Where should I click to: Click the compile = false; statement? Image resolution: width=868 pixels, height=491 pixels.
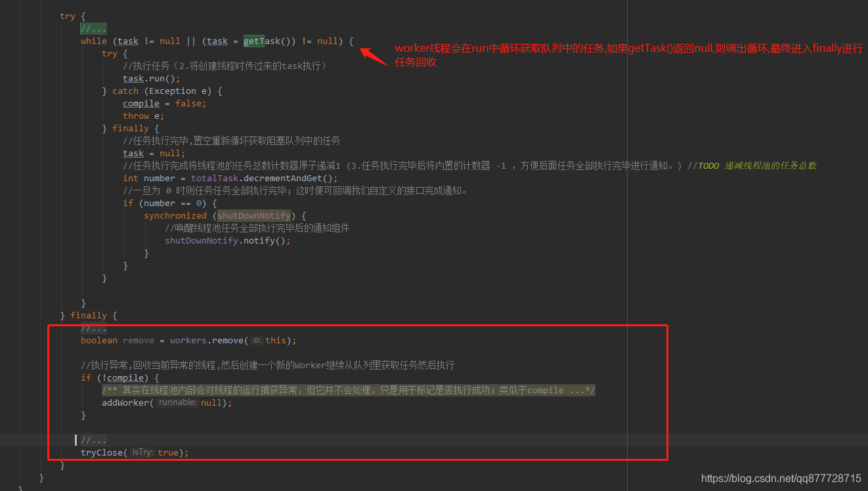tap(165, 103)
